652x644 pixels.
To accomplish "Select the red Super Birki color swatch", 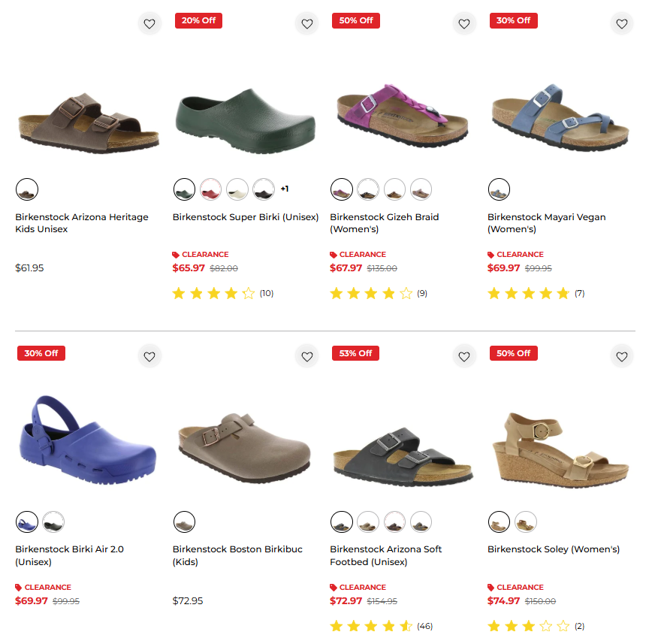I will pos(210,189).
